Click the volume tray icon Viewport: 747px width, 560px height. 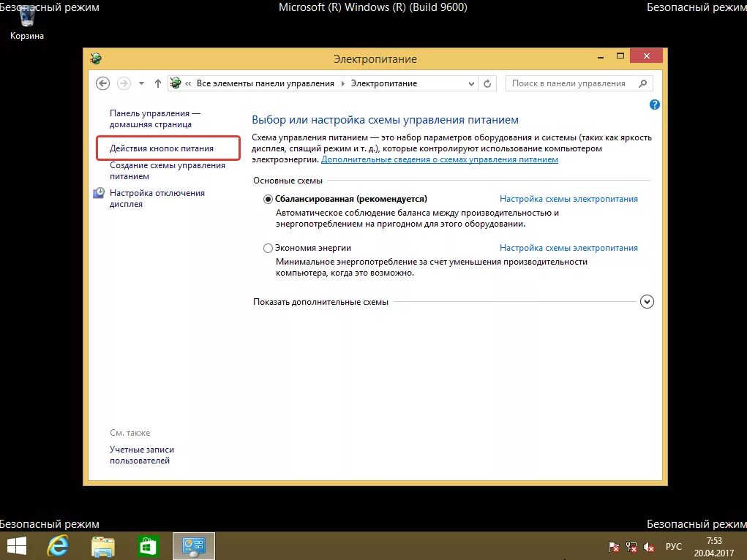tap(648, 547)
